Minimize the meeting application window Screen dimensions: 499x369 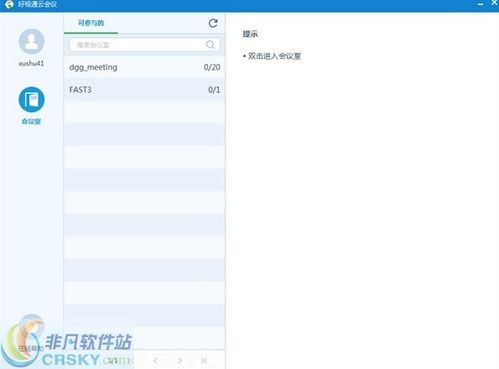[480, 4]
